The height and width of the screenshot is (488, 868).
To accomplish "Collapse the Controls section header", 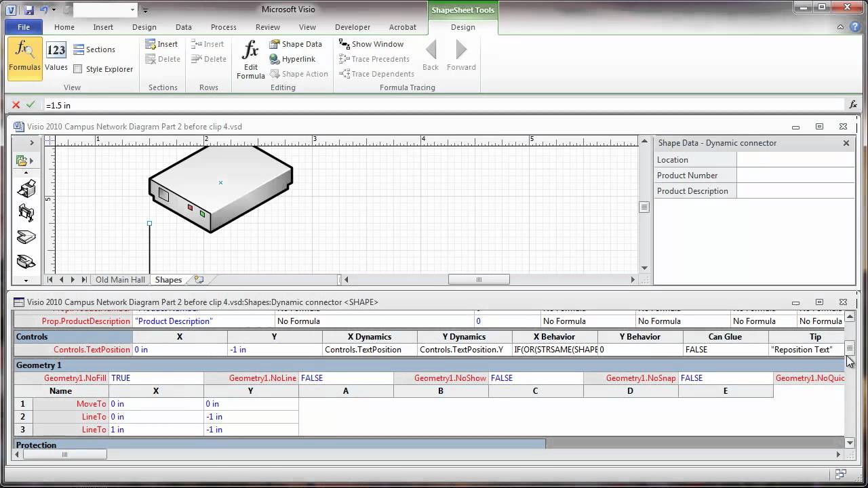I will click(73, 337).
